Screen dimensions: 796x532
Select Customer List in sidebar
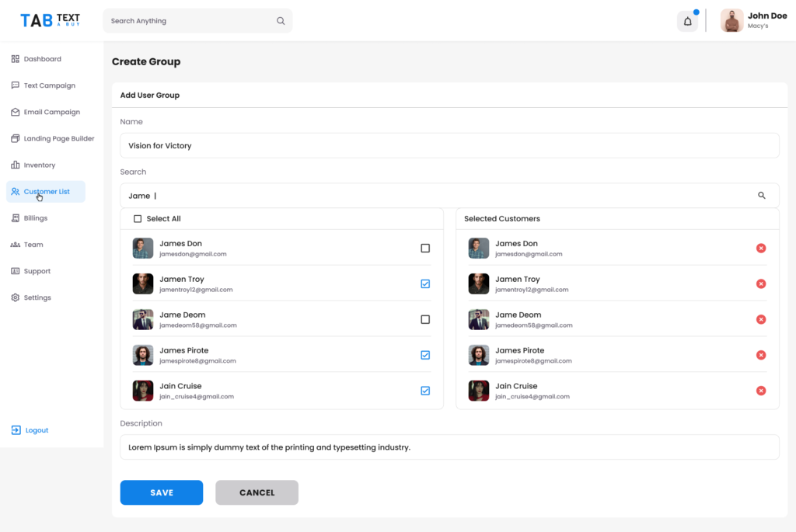coord(46,192)
